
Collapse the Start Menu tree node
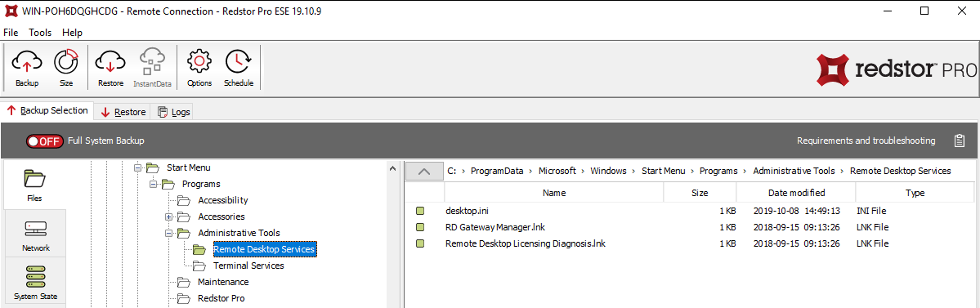pyautogui.click(x=137, y=168)
